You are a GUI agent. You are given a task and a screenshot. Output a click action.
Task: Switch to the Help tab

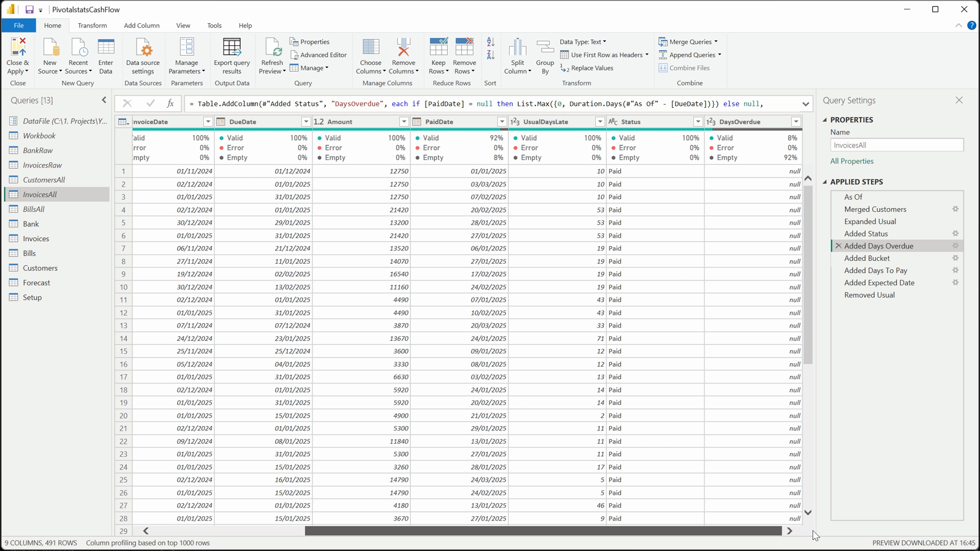point(245,25)
